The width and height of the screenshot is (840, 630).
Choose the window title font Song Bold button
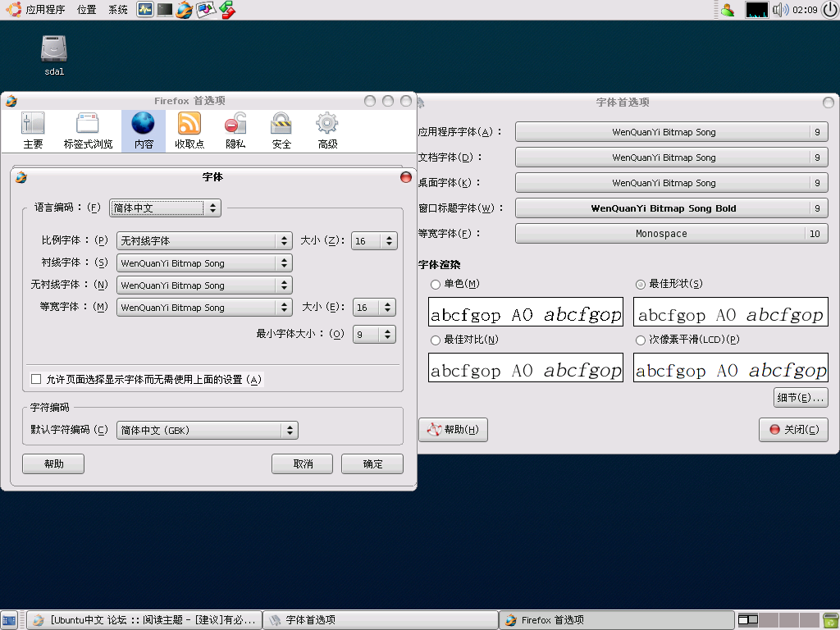672,208
